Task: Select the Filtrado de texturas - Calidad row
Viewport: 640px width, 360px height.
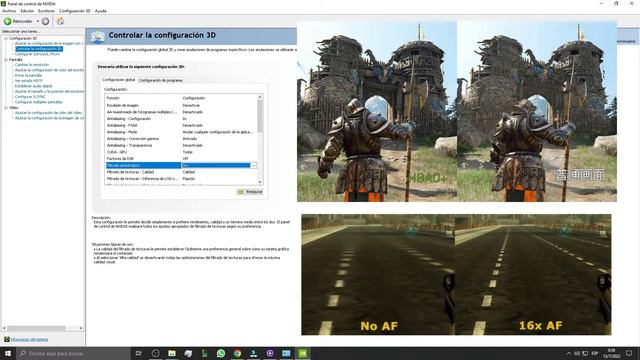Action: click(x=181, y=172)
